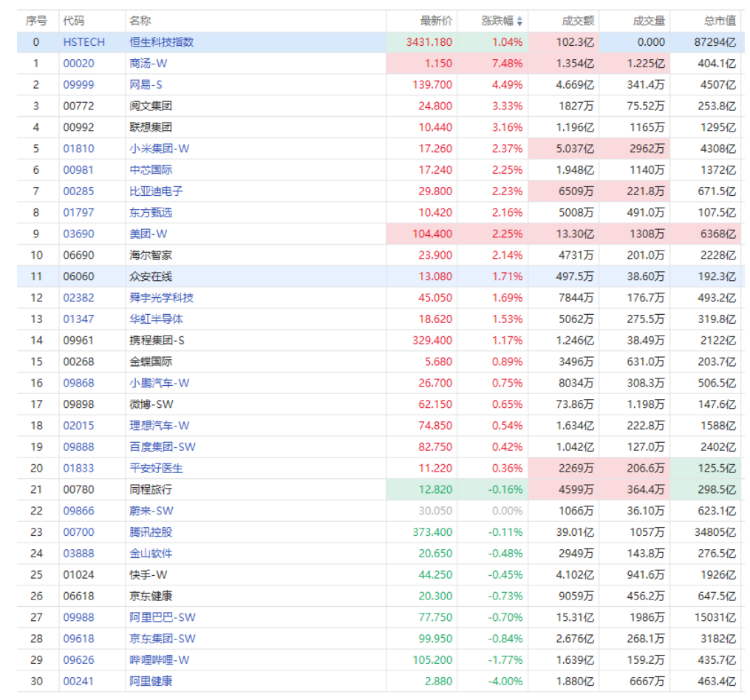Select the 同程旅行 row name
Screen dimensions: 750x700
click(151, 489)
